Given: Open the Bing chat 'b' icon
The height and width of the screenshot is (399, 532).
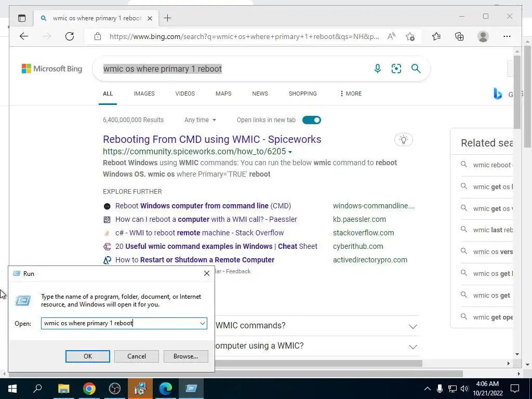Looking at the screenshot, I should coord(498,94).
